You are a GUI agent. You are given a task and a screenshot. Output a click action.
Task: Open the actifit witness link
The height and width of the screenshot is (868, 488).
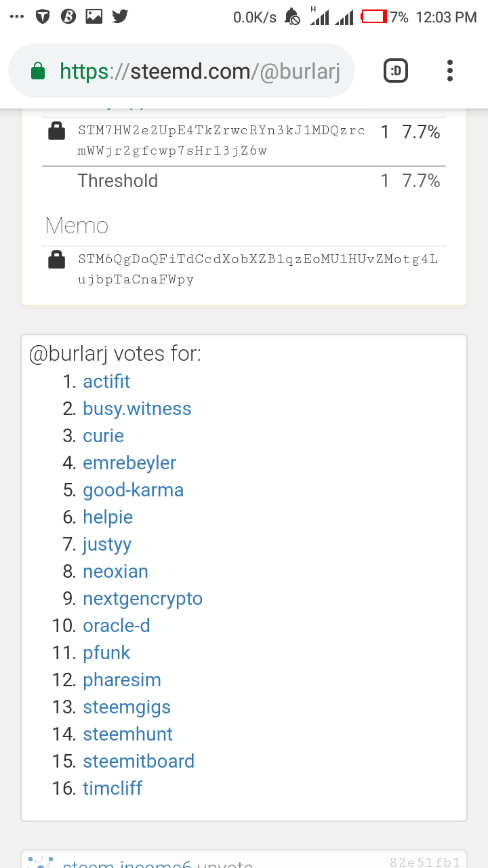pos(106,382)
